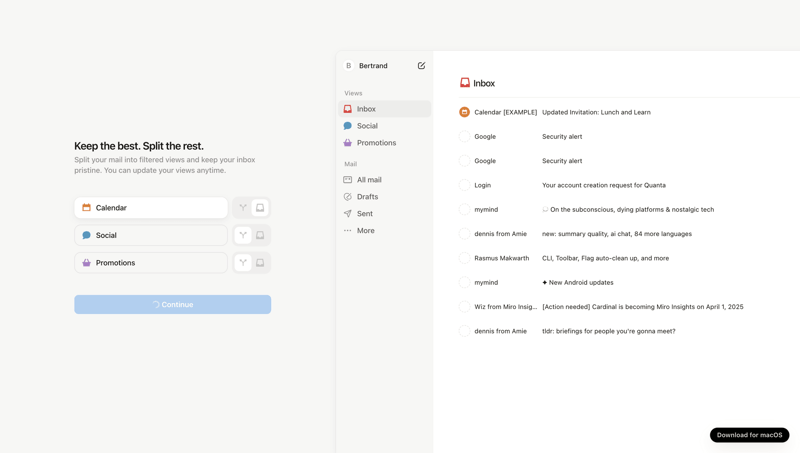Screen dimensions: 800x453
Task: Click the orange Calendar [EXAMPLE] sender icon
Action: click(x=464, y=112)
